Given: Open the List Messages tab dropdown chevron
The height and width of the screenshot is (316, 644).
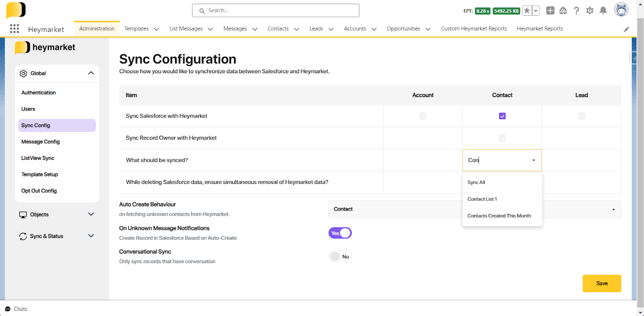Looking at the screenshot, I should click(x=210, y=29).
